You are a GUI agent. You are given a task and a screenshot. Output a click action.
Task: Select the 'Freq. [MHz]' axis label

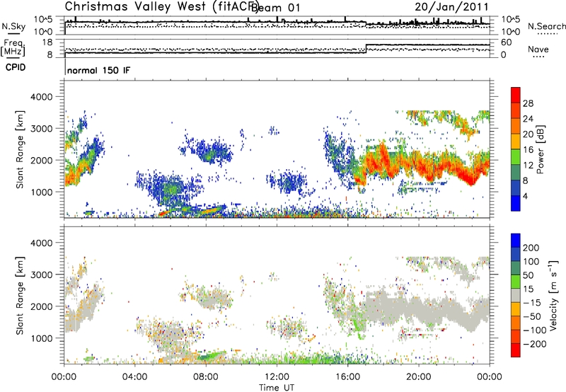pyautogui.click(x=13, y=47)
